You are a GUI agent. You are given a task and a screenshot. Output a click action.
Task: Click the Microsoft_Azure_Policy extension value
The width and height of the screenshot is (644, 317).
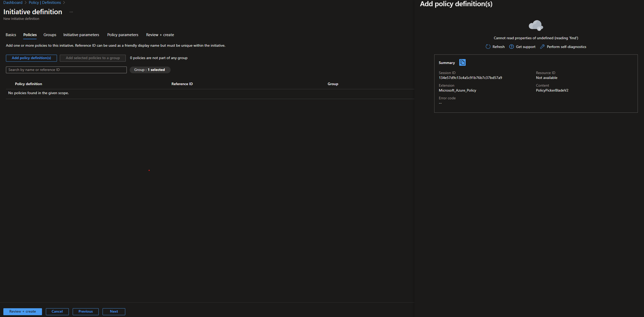(x=457, y=91)
